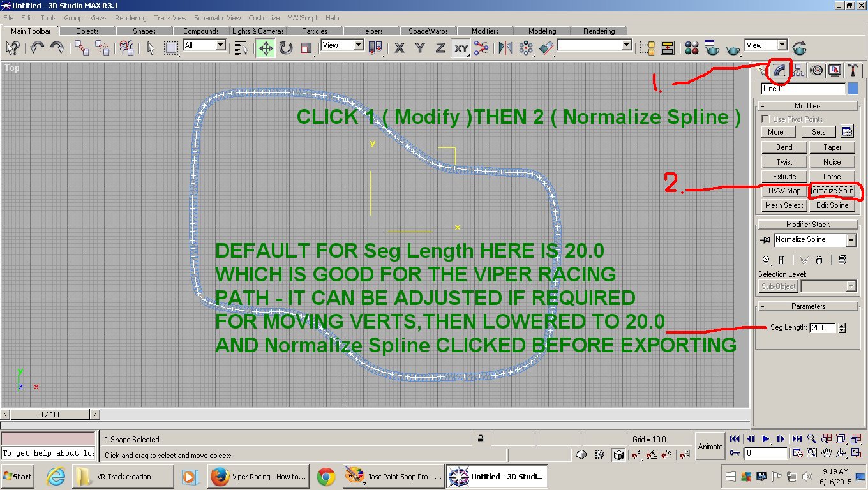Viewport: 868px width, 490px height.
Task: Open the selection filter All dropdown
Action: coord(204,45)
